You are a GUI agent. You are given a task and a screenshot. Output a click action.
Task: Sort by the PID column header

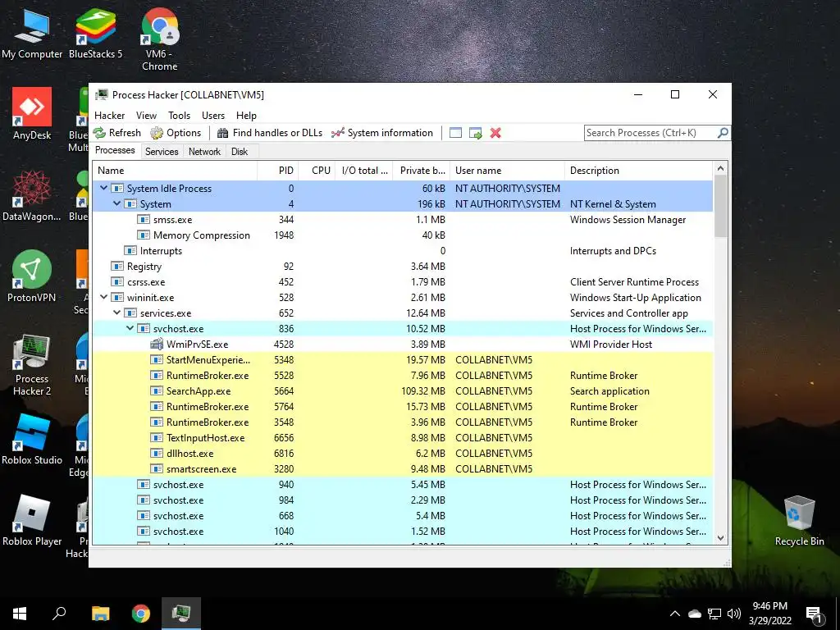tap(277, 171)
